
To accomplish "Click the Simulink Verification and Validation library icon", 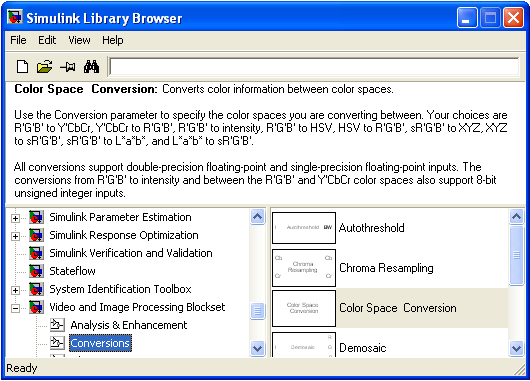I will pyautogui.click(x=36, y=253).
